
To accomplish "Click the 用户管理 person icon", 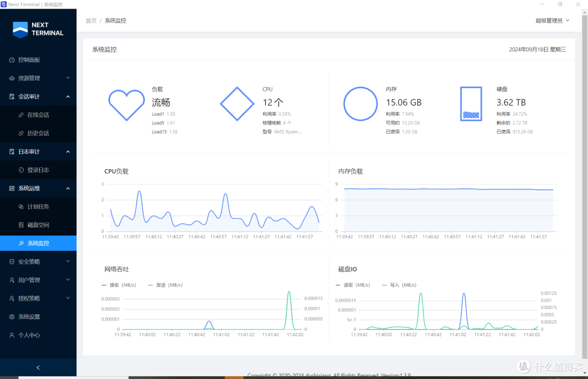I will 12,280.
